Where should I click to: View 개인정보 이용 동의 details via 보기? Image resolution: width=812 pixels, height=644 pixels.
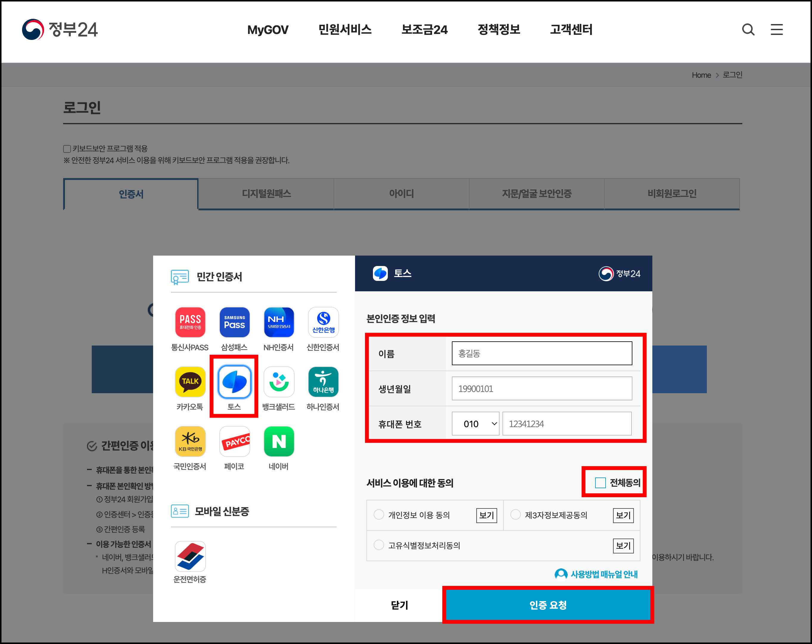coord(487,515)
